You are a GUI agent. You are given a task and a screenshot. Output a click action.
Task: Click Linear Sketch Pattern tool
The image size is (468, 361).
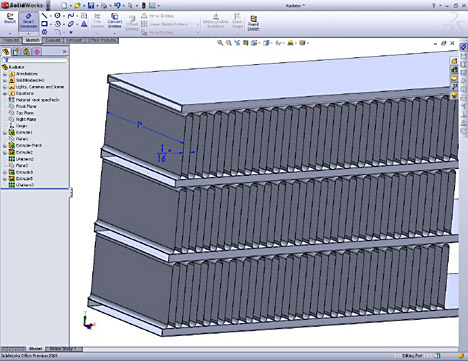pos(164,24)
